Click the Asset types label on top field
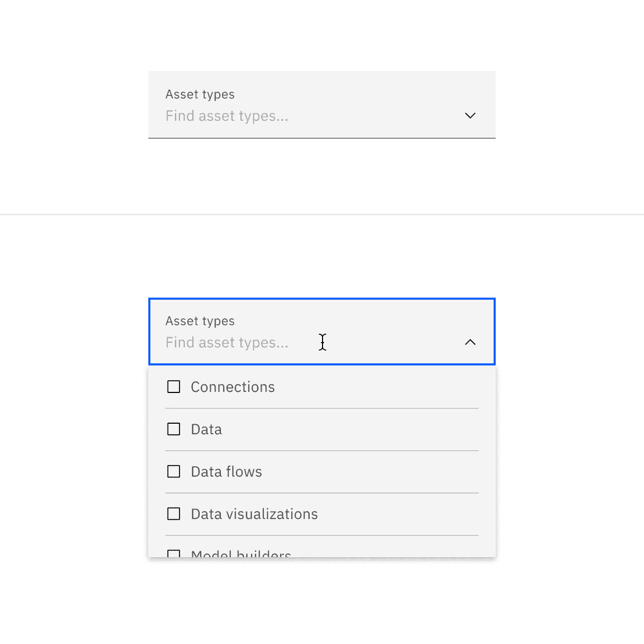This screenshot has height=644, width=644. click(200, 94)
